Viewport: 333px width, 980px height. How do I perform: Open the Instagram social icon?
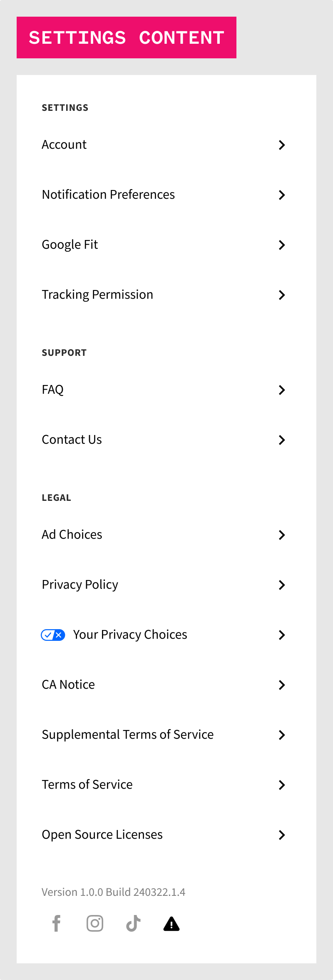pos(95,924)
